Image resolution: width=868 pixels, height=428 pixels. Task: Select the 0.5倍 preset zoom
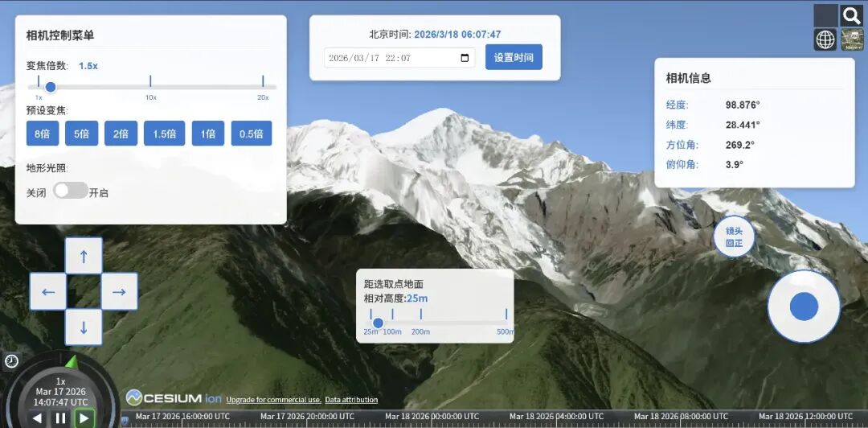[252, 134]
